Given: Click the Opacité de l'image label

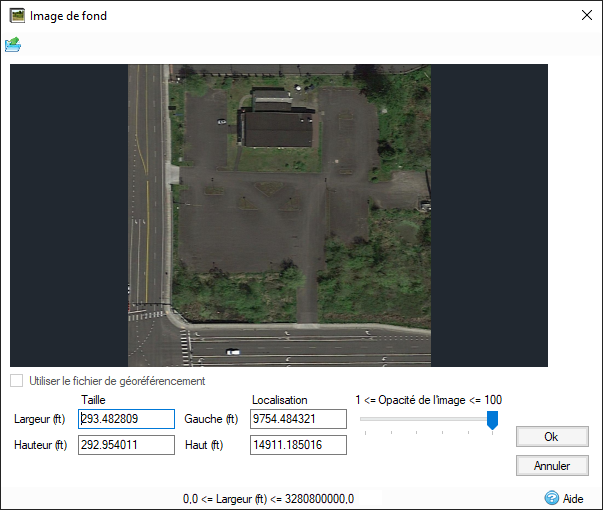Looking at the screenshot, I should (428, 400).
